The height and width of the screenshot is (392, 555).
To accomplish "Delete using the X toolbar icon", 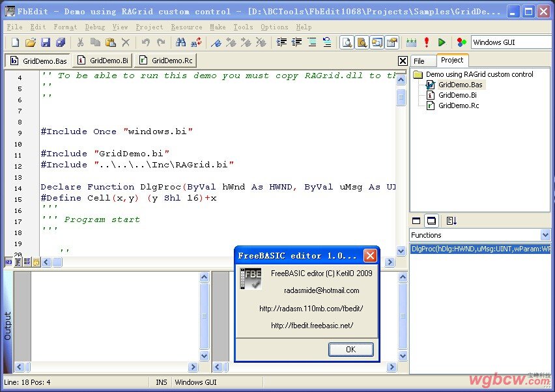I will pos(126,42).
